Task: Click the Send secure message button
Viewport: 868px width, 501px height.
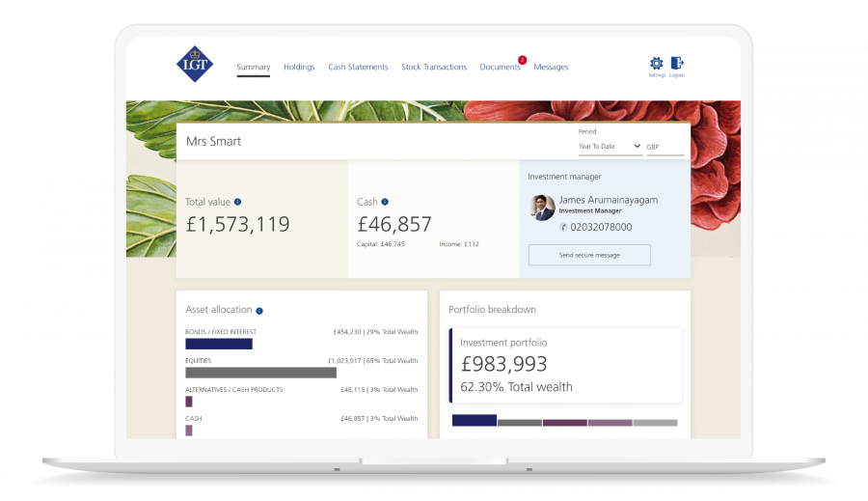Action: tap(589, 255)
